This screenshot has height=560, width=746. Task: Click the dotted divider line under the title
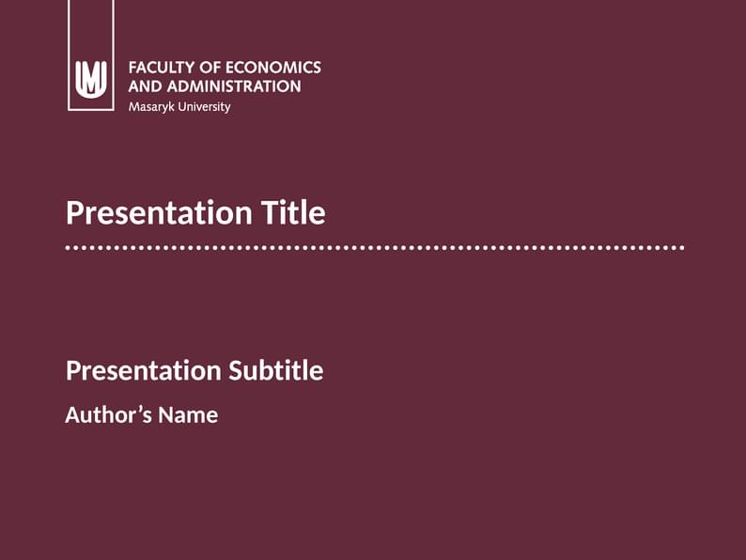(374, 248)
